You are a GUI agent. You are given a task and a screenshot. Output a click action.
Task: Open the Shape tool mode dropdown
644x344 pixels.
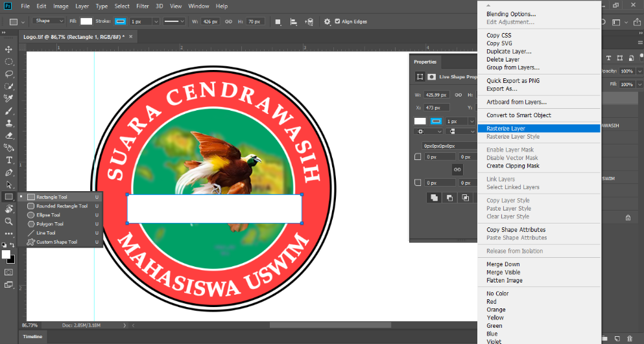click(49, 21)
